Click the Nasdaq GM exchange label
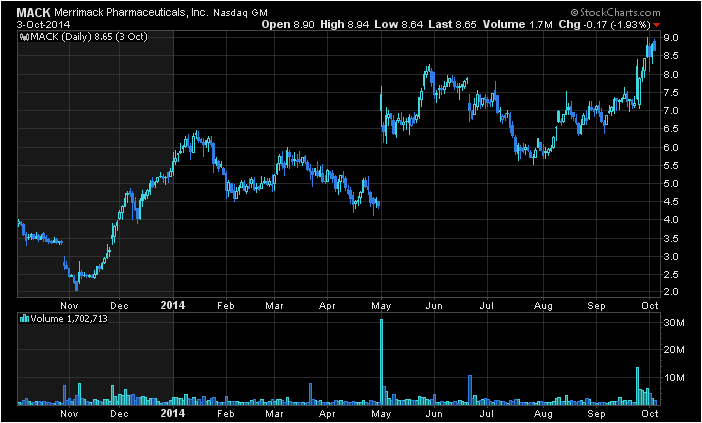This screenshot has height=423, width=702. tap(240, 13)
